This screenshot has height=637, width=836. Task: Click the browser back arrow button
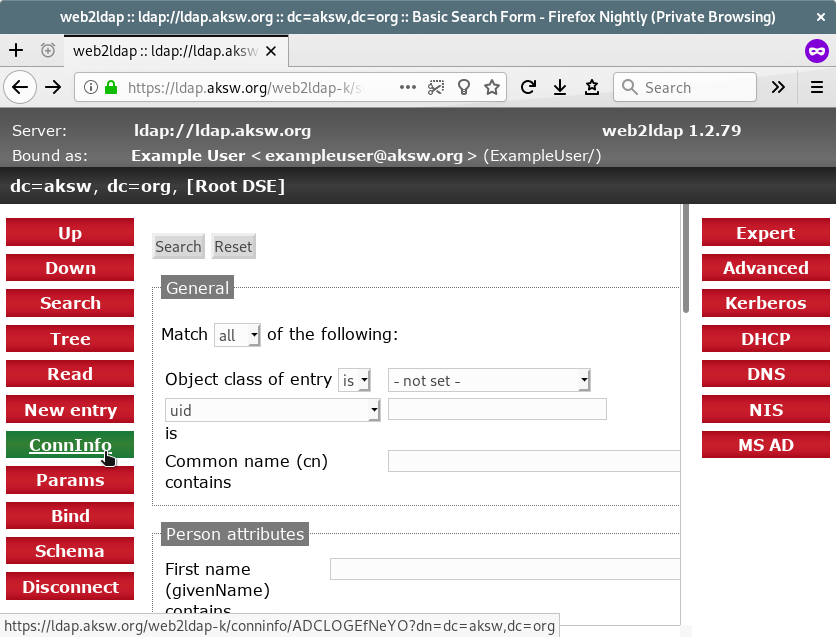[19, 88]
